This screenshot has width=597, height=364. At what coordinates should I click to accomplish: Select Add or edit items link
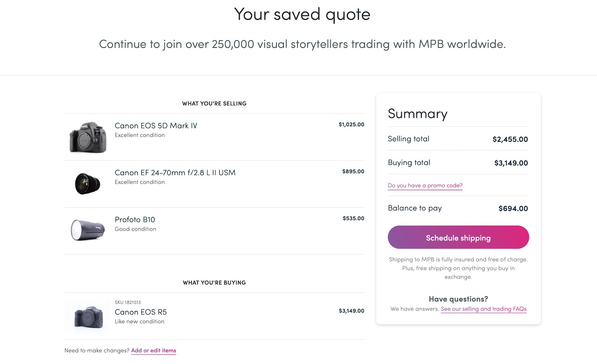click(x=153, y=351)
